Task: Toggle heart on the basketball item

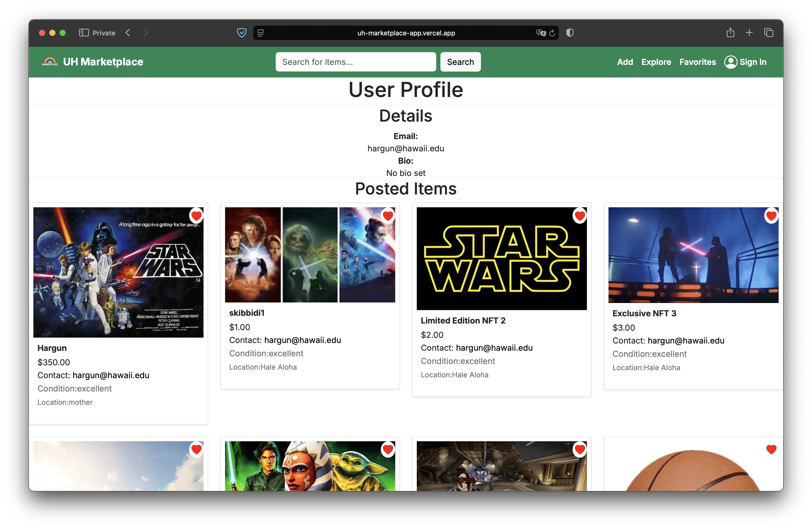Action: pos(771,449)
